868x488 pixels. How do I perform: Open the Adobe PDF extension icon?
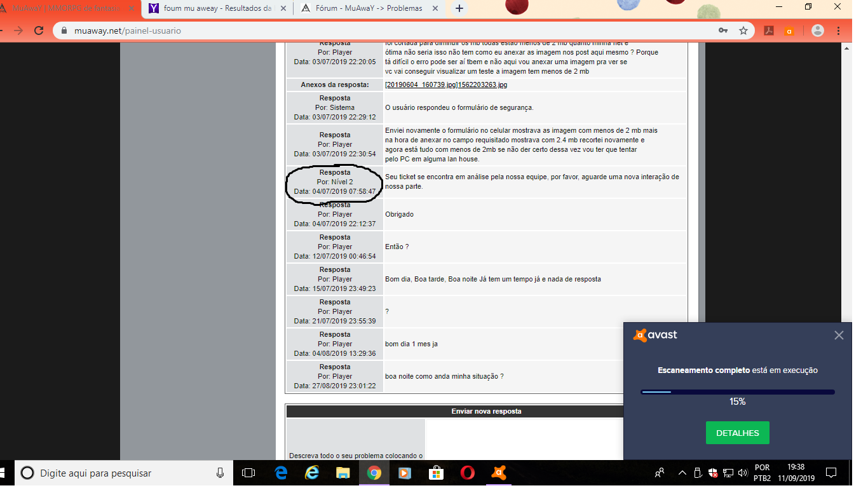(769, 30)
